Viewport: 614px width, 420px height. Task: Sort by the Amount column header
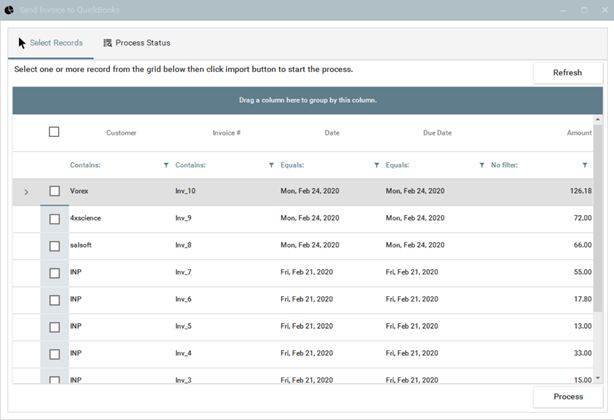[x=579, y=132]
